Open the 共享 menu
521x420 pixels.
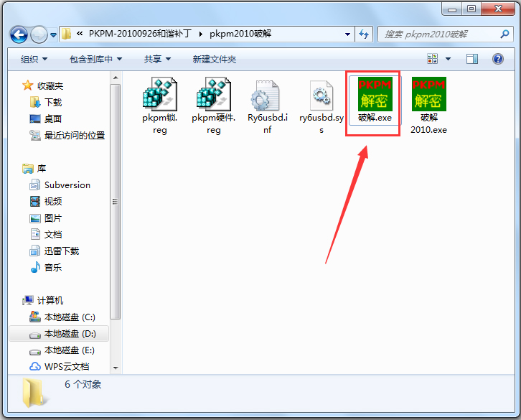(x=157, y=59)
